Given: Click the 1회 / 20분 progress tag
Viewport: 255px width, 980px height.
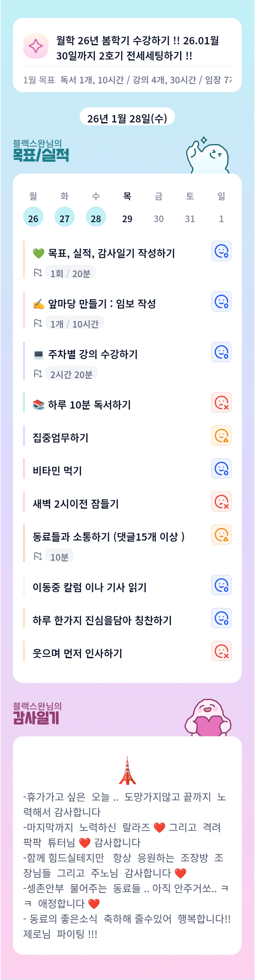Looking at the screenshot, I should tap(70, 273).
